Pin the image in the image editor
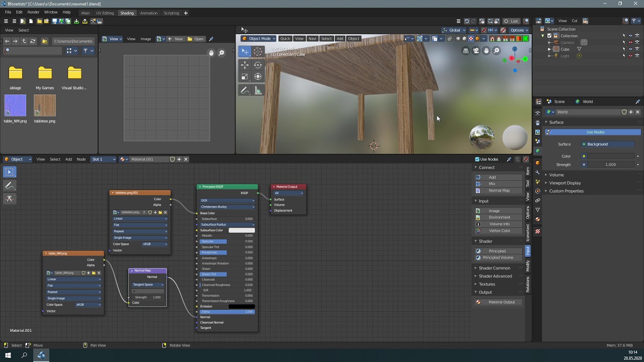Viewport: 644px width, 362px height. tap(211, 39)
